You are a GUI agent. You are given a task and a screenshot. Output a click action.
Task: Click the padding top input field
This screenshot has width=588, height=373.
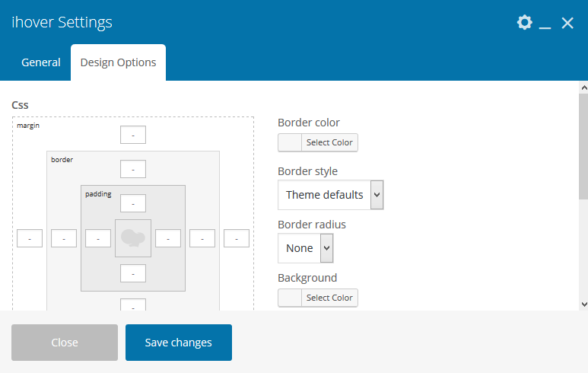pos(133,203)
